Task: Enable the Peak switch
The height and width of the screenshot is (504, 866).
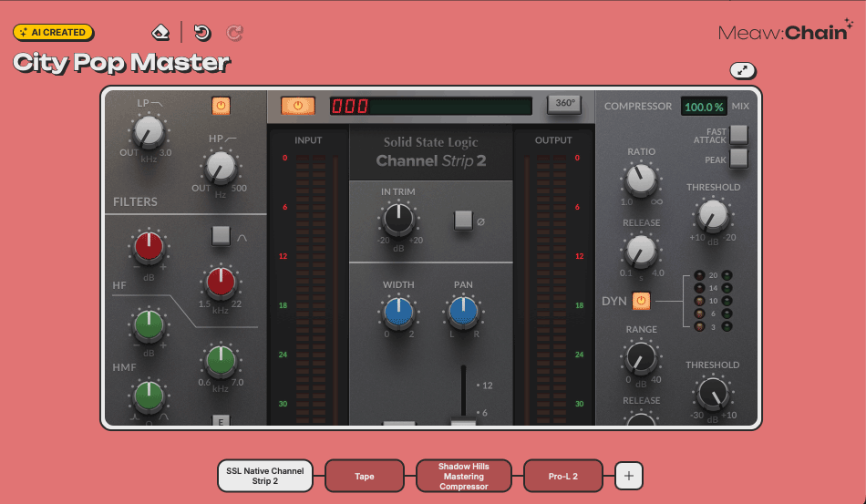Action: pos(738,159)
